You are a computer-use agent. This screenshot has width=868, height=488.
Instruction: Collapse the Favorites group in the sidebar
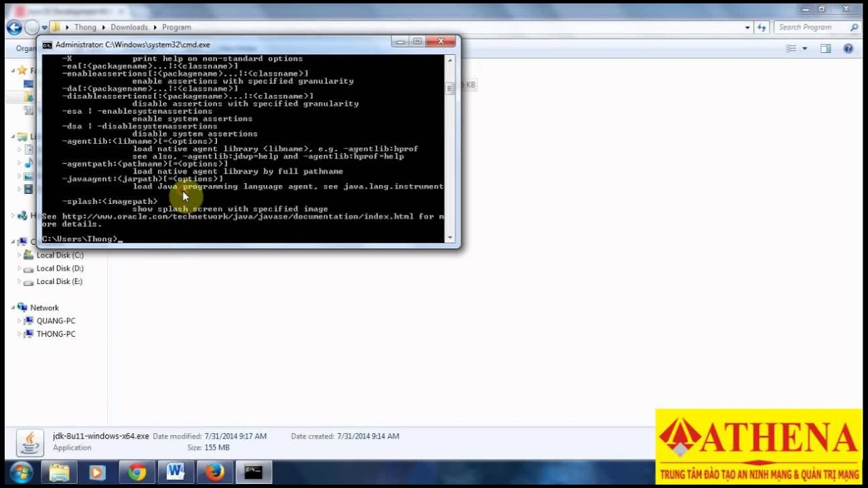point(13,70)
